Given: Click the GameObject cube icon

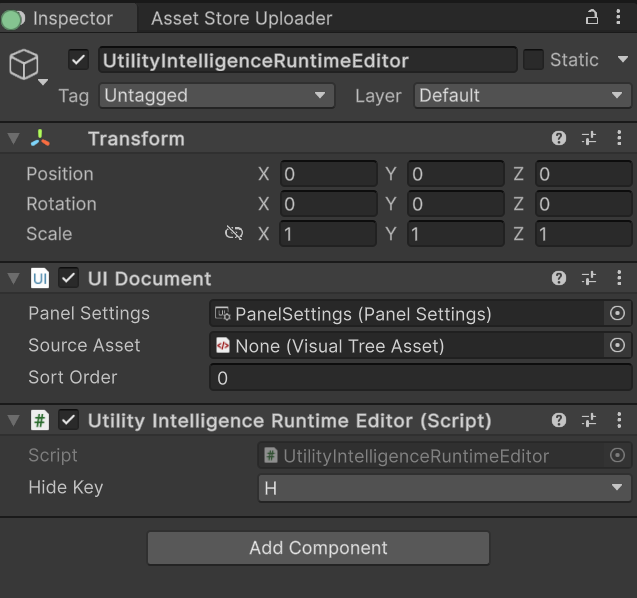Looking at the screenshot, I should tap(24, 64).
